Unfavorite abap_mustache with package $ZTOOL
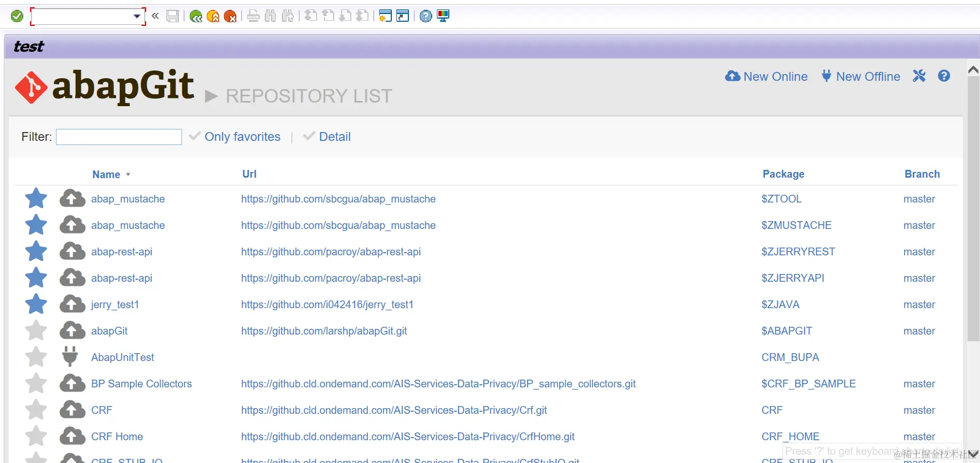Viewport: 980px width, 463px height. click(x=36, y=198)
